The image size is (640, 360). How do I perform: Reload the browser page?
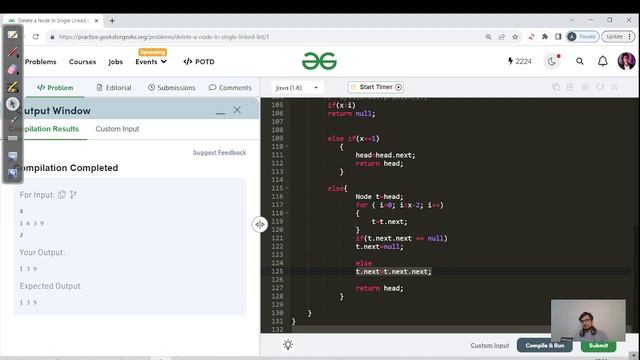36,37
